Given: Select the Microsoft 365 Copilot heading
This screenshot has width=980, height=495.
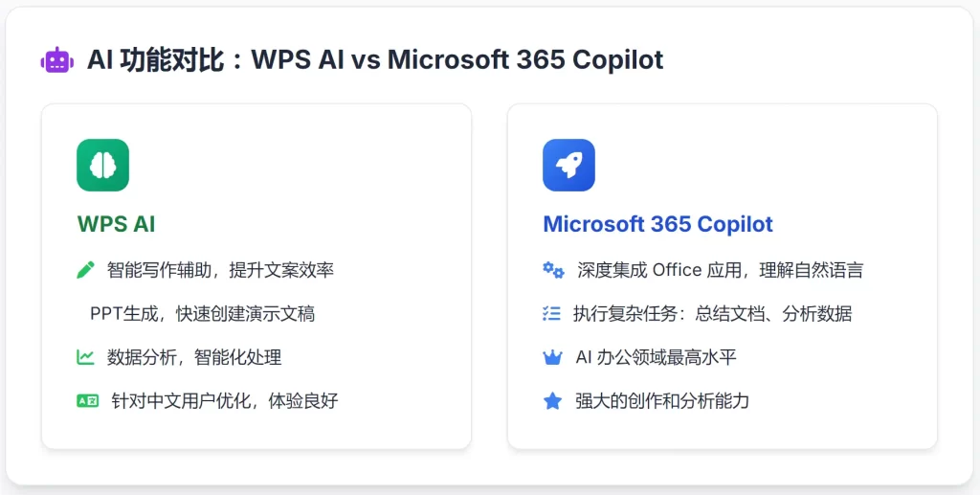Looking at the screenshot, I should (x=657, y=225).
